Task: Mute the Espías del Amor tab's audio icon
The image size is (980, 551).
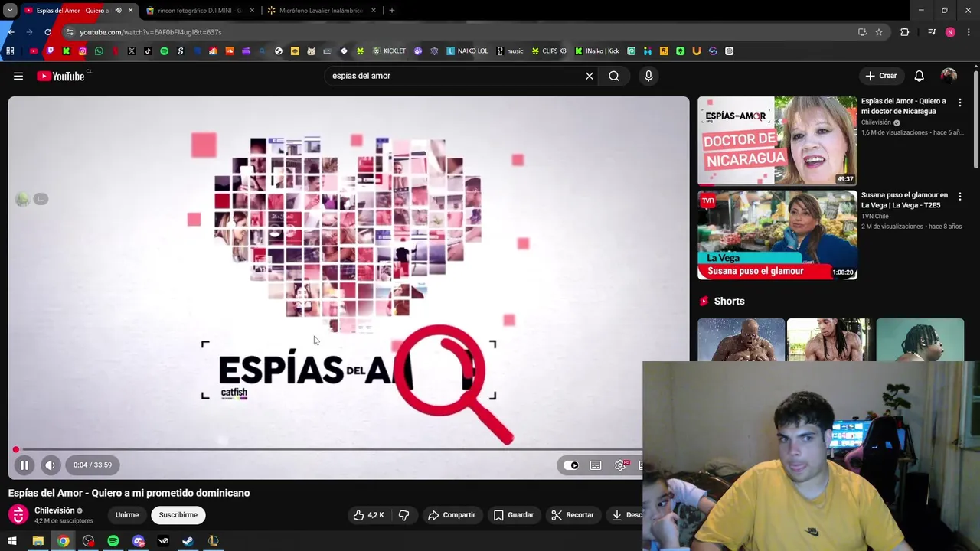Action: pos(118,11)
